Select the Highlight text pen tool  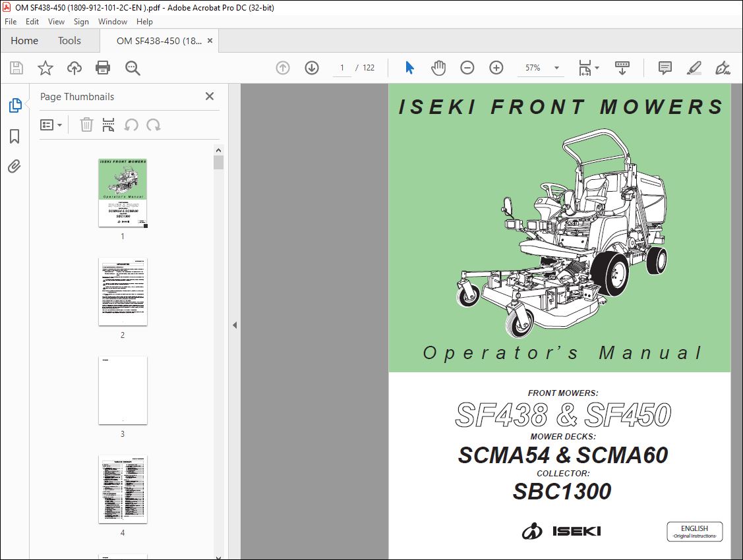(694, 68)
